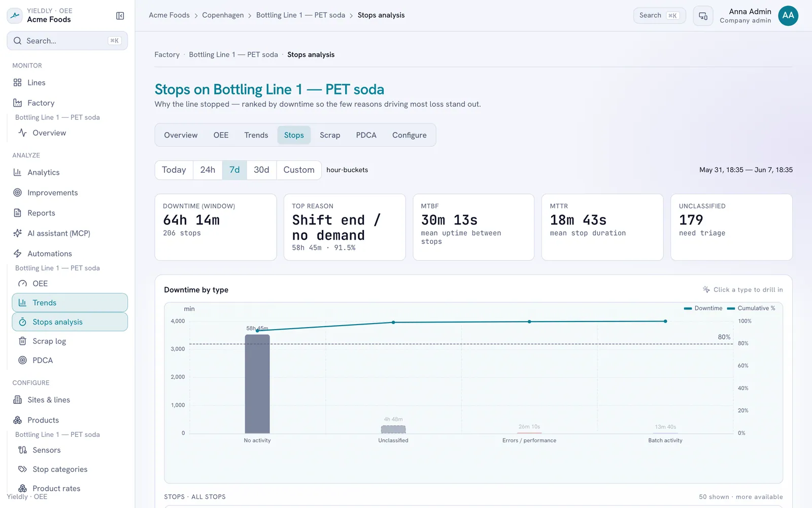Focus the sidebar Search input field
812x508 pixels.
coord(67,41)
